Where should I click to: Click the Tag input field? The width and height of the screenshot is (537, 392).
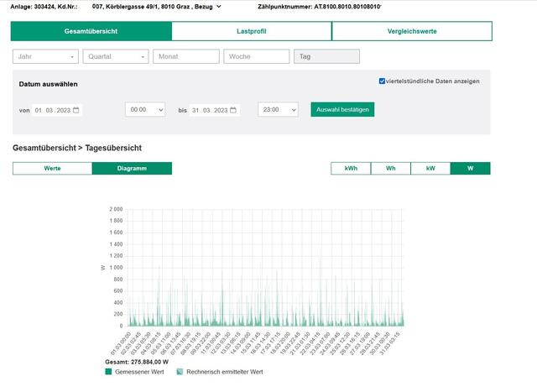(326, 56)
